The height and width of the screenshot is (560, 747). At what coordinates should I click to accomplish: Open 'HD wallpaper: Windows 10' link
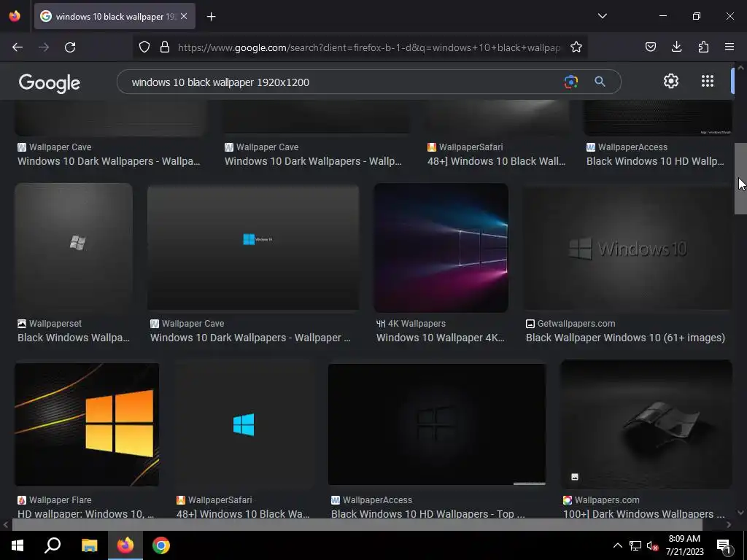point(86,514)
